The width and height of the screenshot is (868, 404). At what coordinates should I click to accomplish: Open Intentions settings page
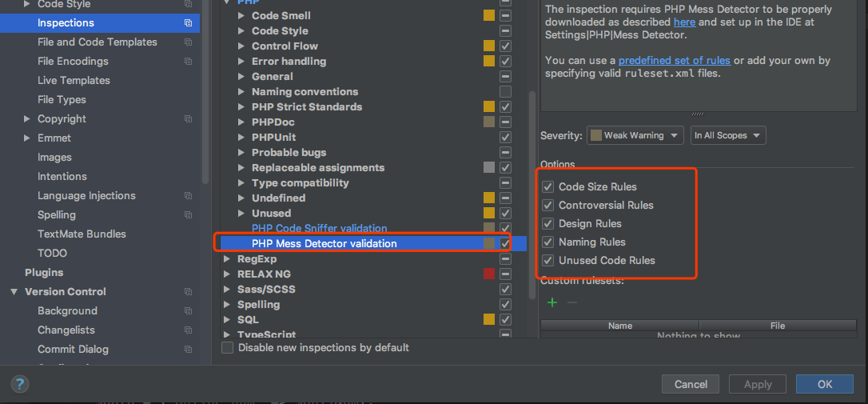coord(62,176)
